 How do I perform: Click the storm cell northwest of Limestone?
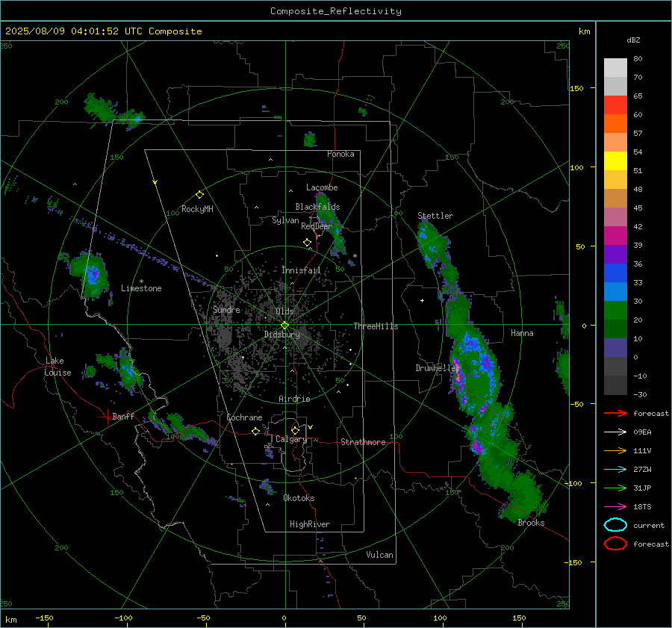click(x=91, y=274)
